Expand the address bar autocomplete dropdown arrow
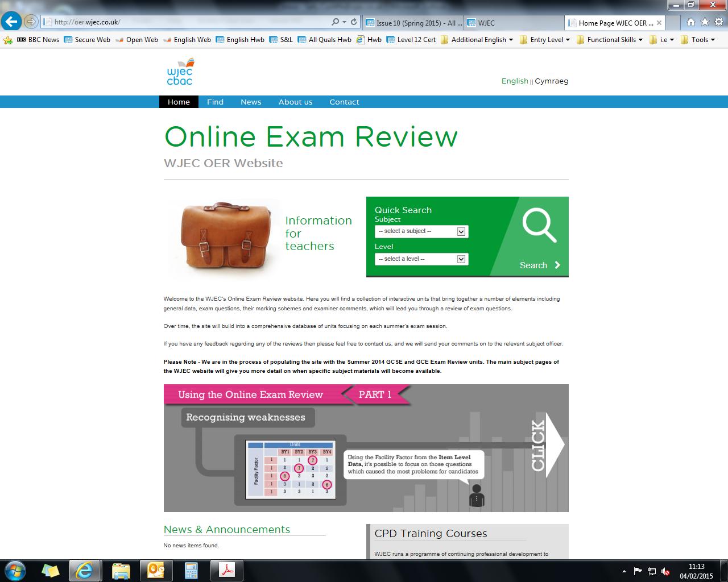Screen dimensions: 728x582 (x=344, y=22)
